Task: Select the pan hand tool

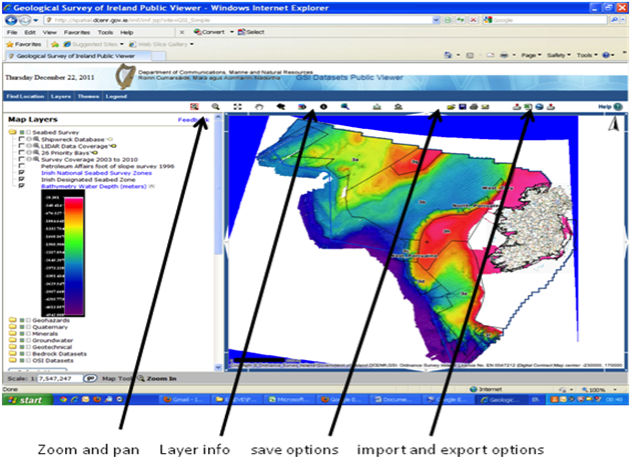Action: point(258,106)
